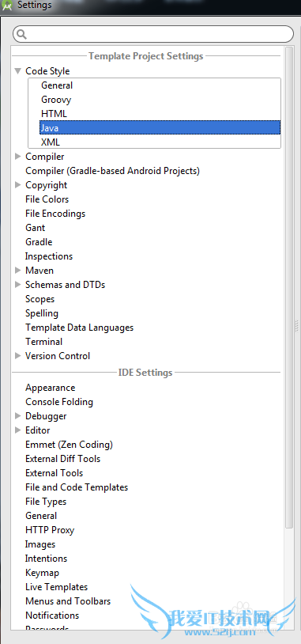Viewport: 301px width, 644px height.
Task: Open Code Style settings
Action: point(47,71)
